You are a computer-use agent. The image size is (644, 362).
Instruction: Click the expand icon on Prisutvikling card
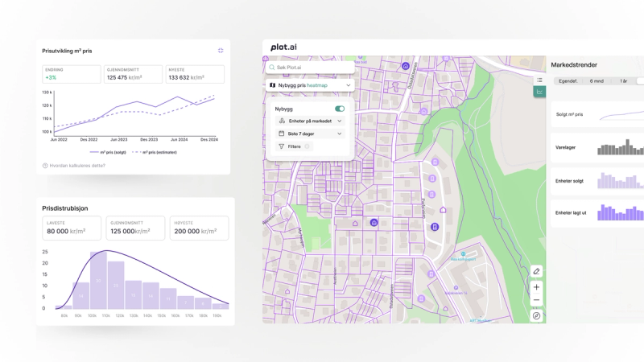click(221, 51)
